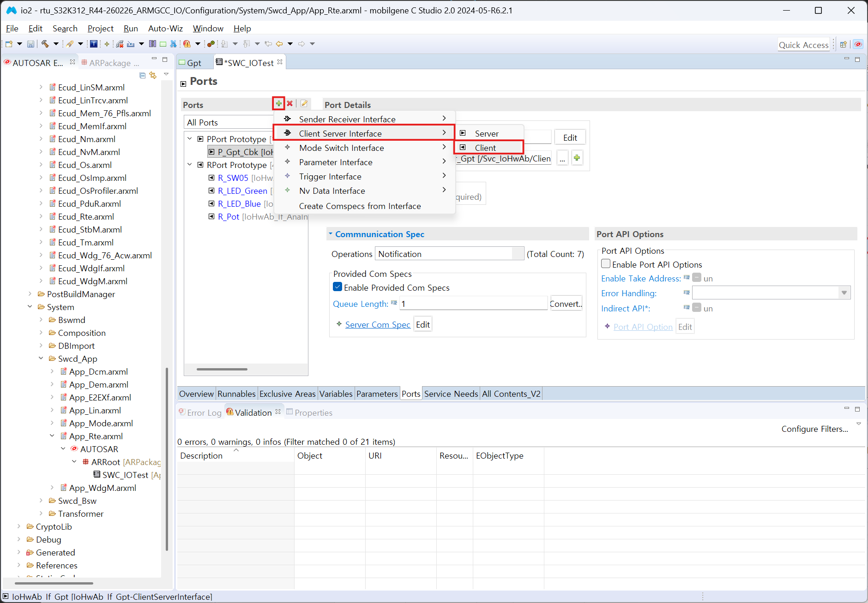Check Enable Port API Options
Viewport: 868px width, 603px height.
pos(606,264)
